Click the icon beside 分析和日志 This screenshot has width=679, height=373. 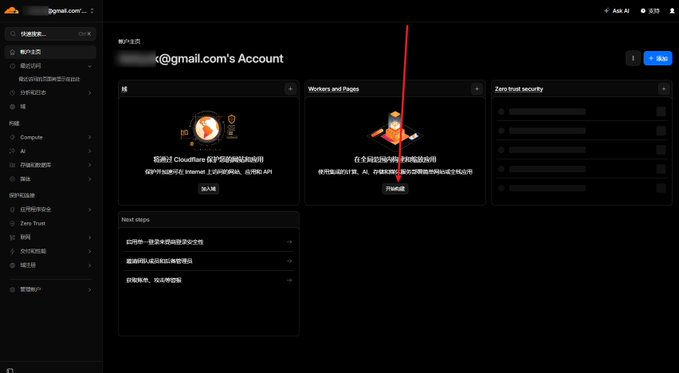pyautogui.click(x=12, y=93)
